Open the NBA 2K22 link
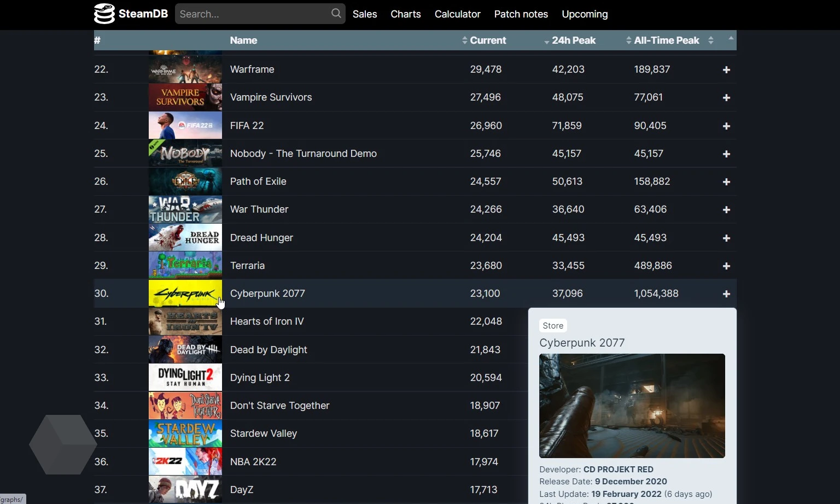Screen dimensions: 840x504 pos(253,462)
